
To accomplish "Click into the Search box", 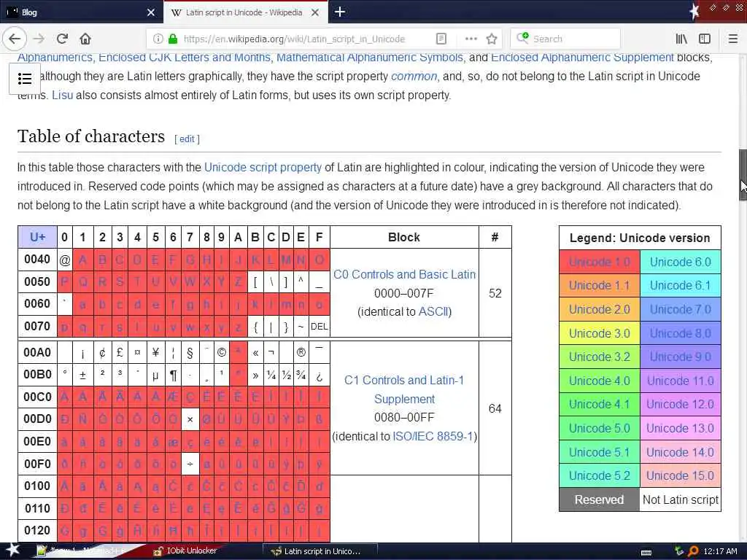I will pos(565,39).
